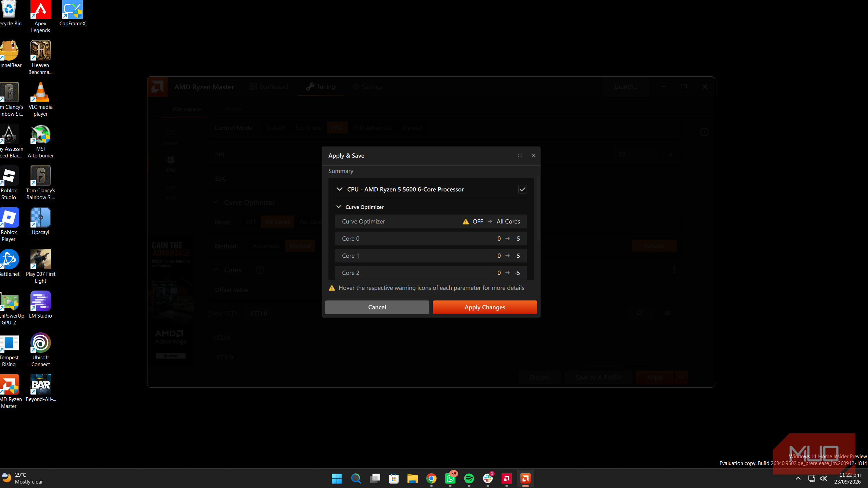Show hidden system tray icons

click(x=798, y=478)
